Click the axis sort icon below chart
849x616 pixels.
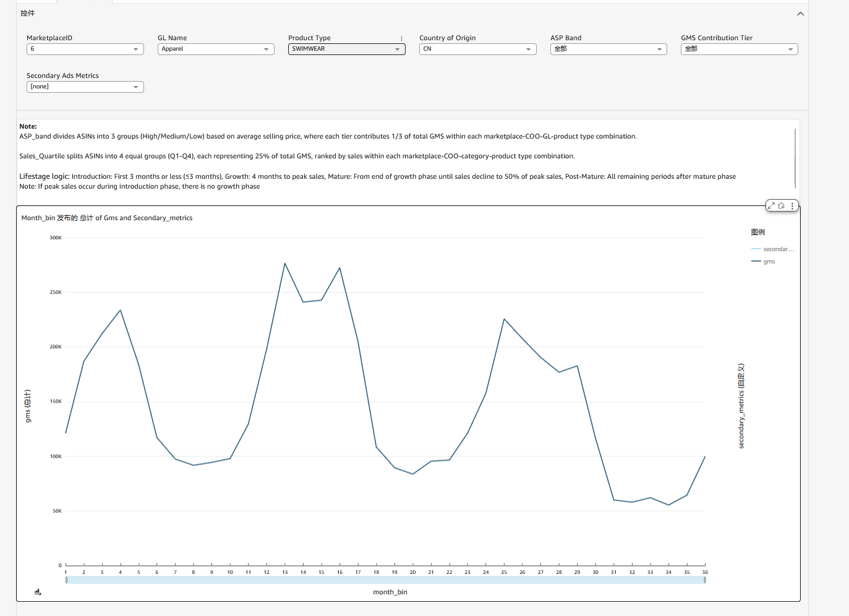(x=38, y=592)
